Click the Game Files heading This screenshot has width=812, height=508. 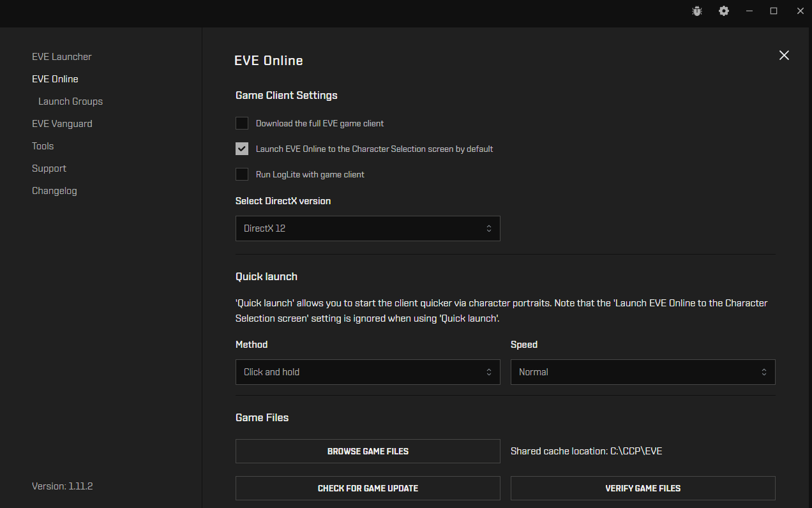[x=262, y=418]
